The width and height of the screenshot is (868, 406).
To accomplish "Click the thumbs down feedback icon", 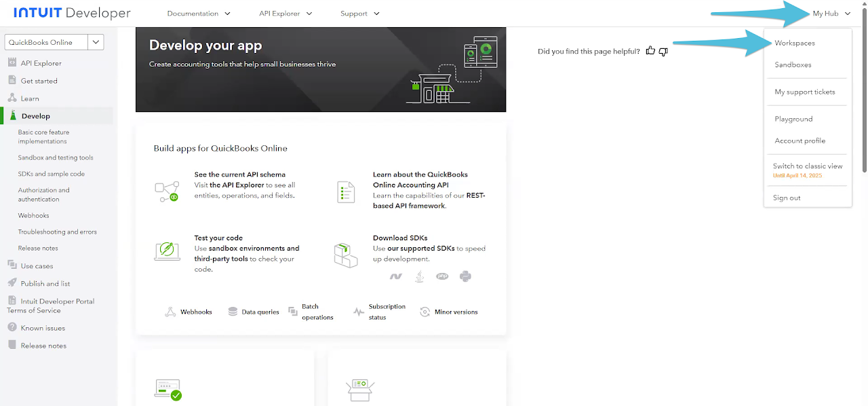I will pyautogui.click(x=663, y=52).
